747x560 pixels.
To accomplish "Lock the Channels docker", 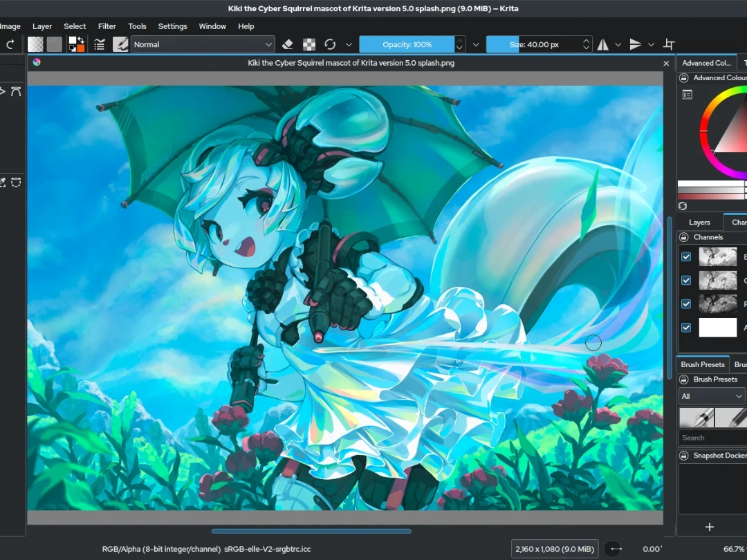I will pyautogui.click(x=683, y=237).
